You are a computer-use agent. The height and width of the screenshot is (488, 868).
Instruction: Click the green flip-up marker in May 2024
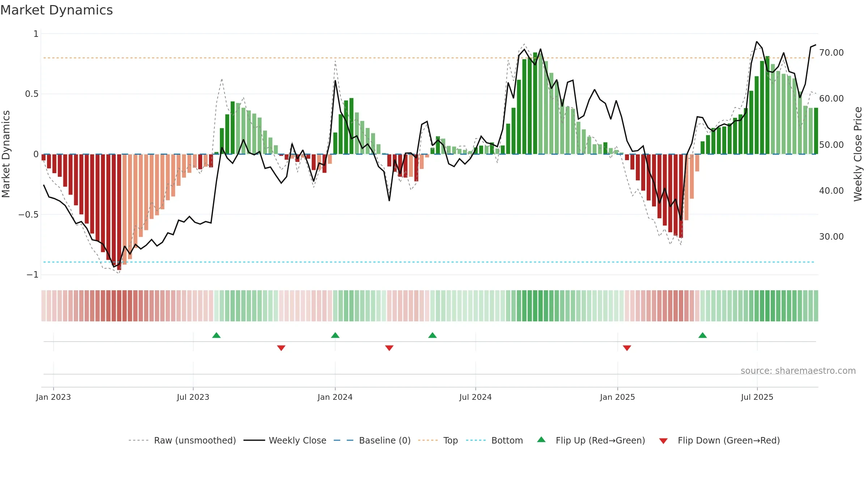(433, 335)
